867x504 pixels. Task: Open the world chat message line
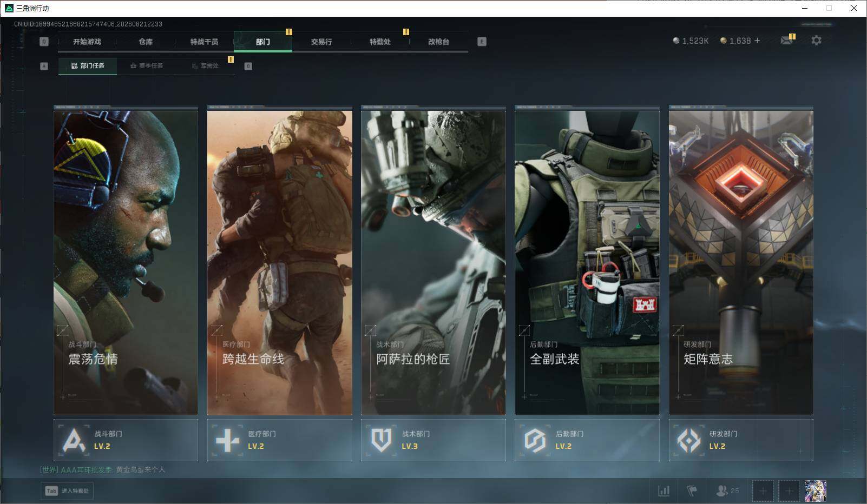(103, 469)
